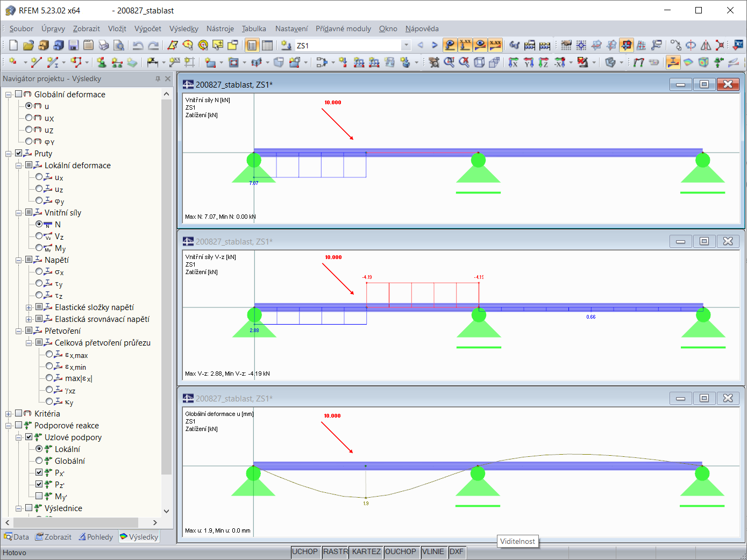
Task: Open print preview with the magnifier page icon
Action: tap(119, 45)
